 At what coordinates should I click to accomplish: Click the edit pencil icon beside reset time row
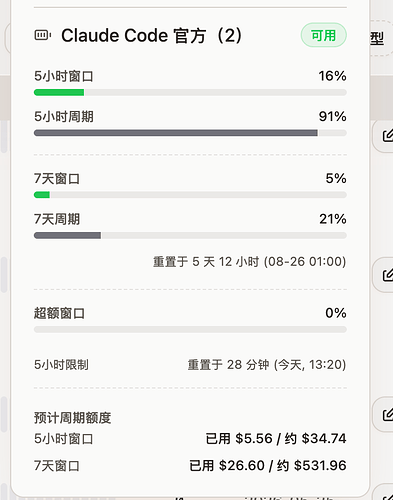[x=388, y=275]
